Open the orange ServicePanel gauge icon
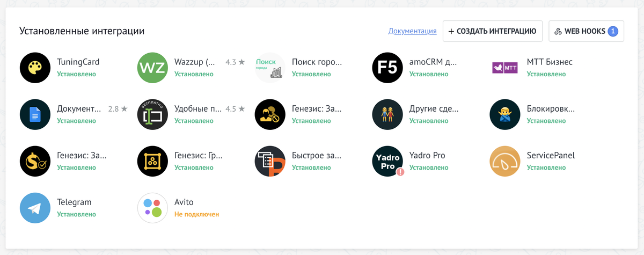Image resolution: width=644 pixels, height=255 pixels. pyautogui.click(x=505, y=161)
